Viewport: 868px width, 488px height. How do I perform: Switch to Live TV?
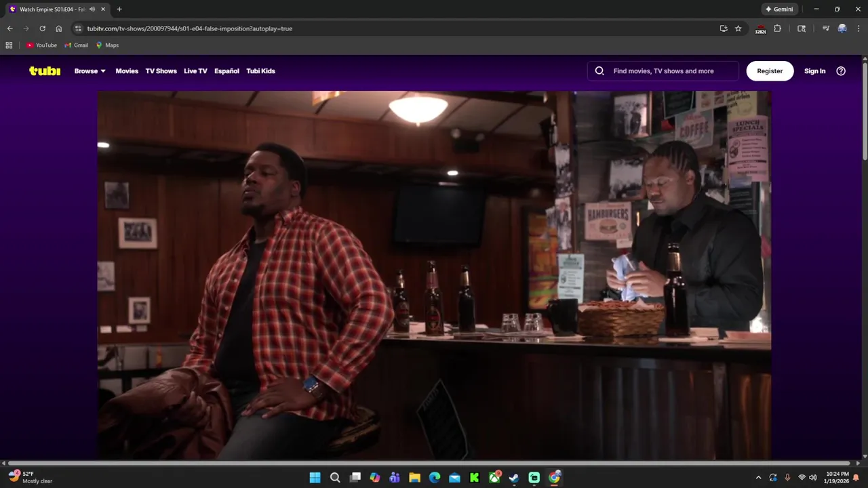pyautogui.click(x=195, y=70)
